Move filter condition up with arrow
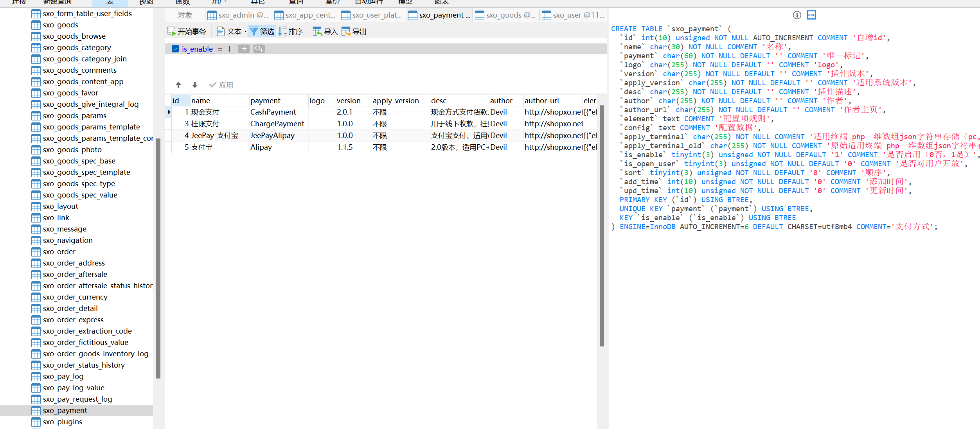The height and width of the screenshot is (429, 980). [x=178, y=85]
